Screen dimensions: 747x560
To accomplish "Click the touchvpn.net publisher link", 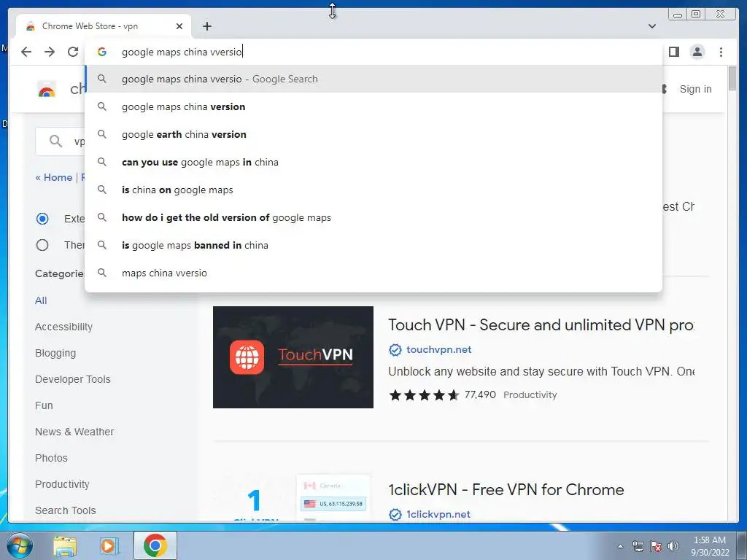I will (438, 349).
